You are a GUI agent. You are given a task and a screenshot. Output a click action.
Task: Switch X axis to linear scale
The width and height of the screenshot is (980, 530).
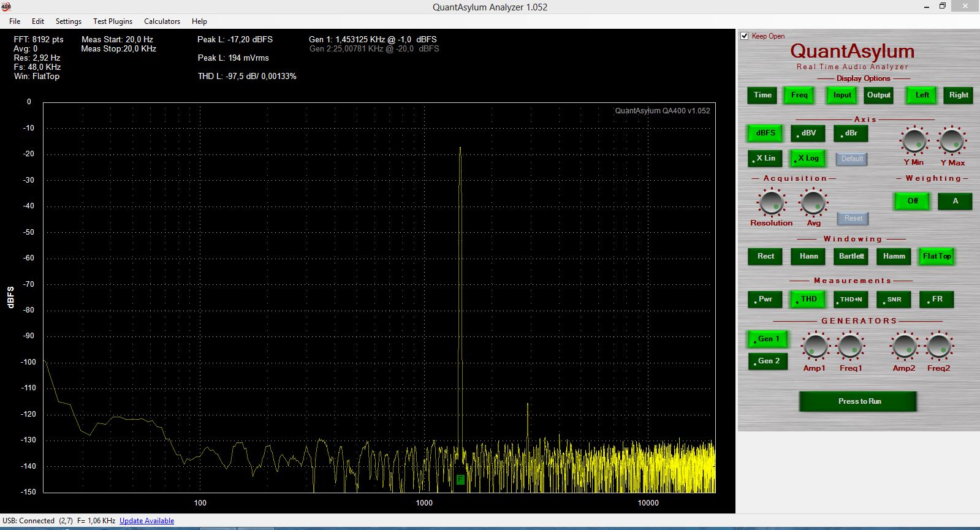tap(765, 158)
